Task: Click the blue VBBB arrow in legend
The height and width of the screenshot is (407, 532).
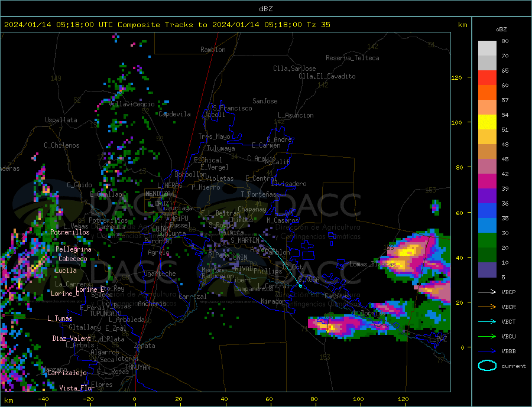Action: click(x=487, y=351)
